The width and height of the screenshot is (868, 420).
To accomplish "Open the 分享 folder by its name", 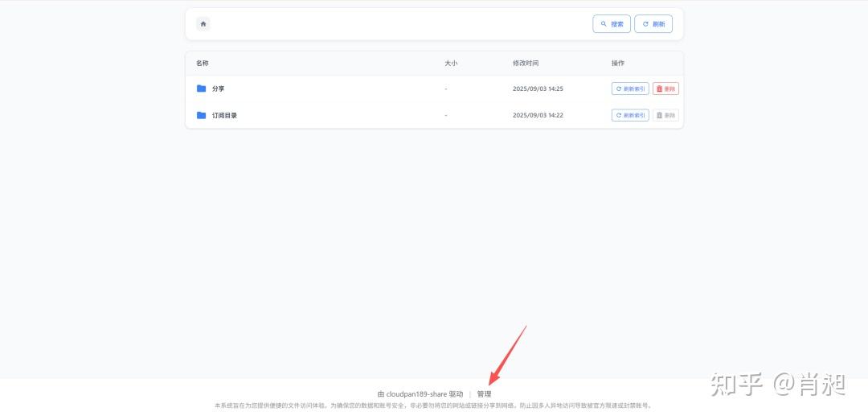I will click(219, 89).
